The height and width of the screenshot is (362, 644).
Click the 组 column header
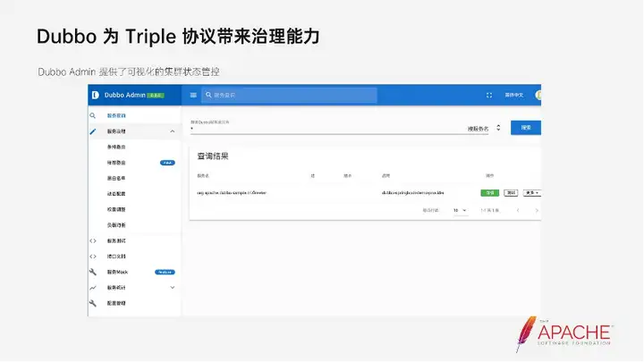pos(312,176)
